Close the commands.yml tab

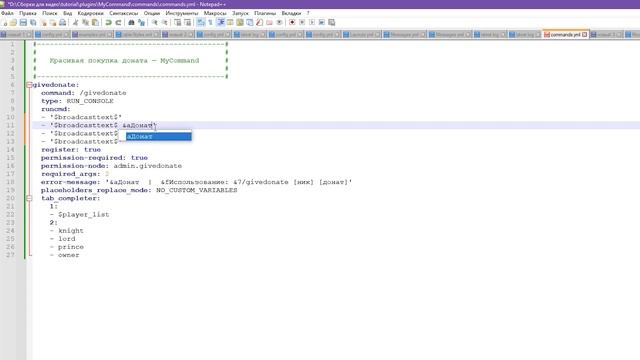(584, 35)
